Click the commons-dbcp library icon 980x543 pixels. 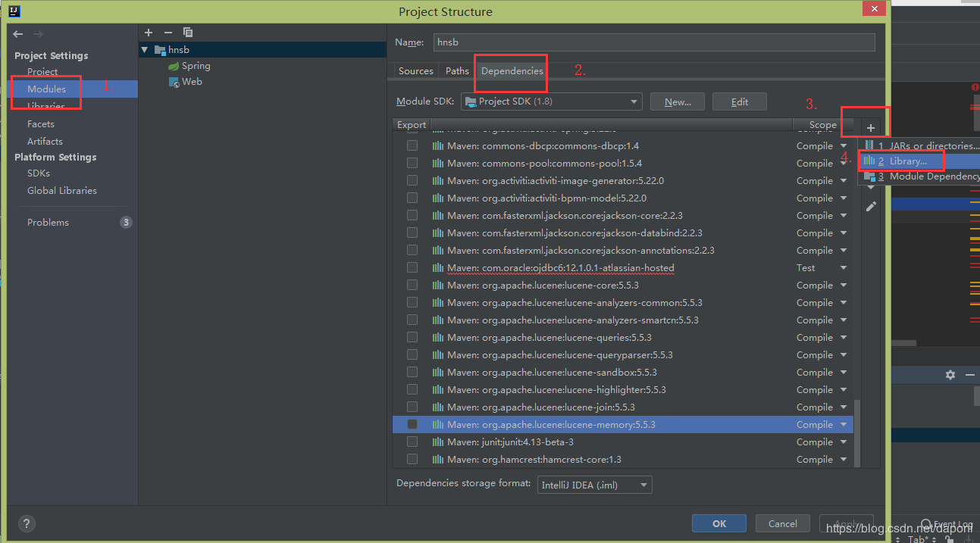[437, 146]
